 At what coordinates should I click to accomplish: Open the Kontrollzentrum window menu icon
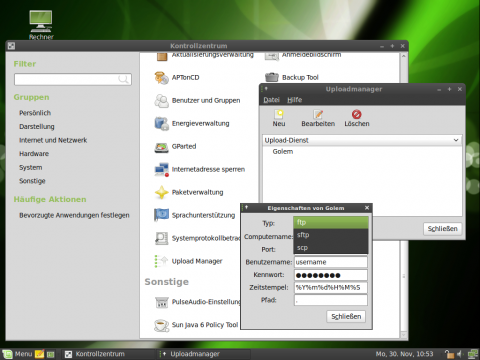[11, 46]
